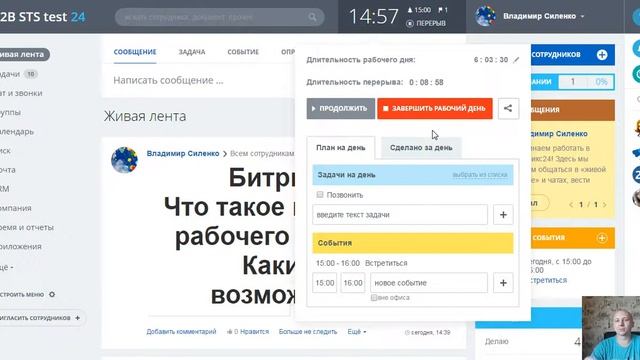Click the plus icon on orange events header
The width and height of the screenshot is (640, 360).
(602, 238)
